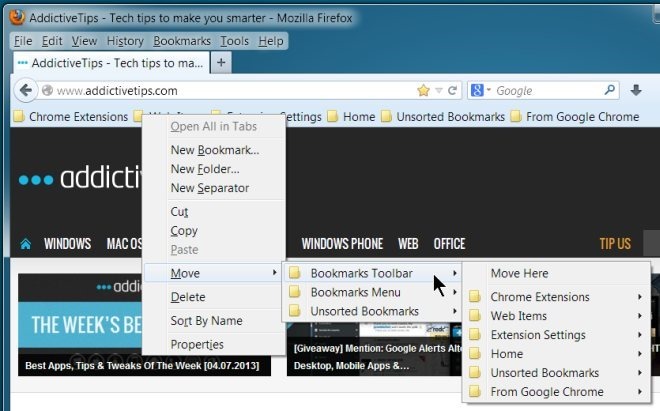Expand Extension Settings folder in submenu
Viewport: 660px width, 411px height.
click(556, 335)
